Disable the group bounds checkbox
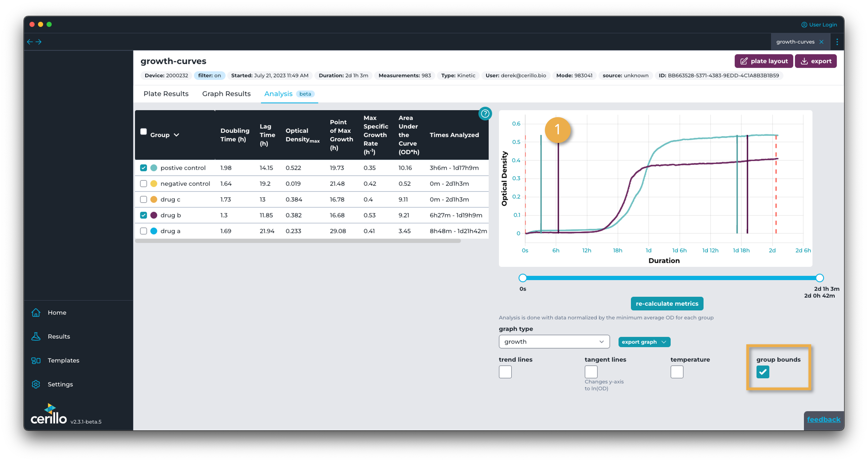868x462 pixels. point(762,372)
